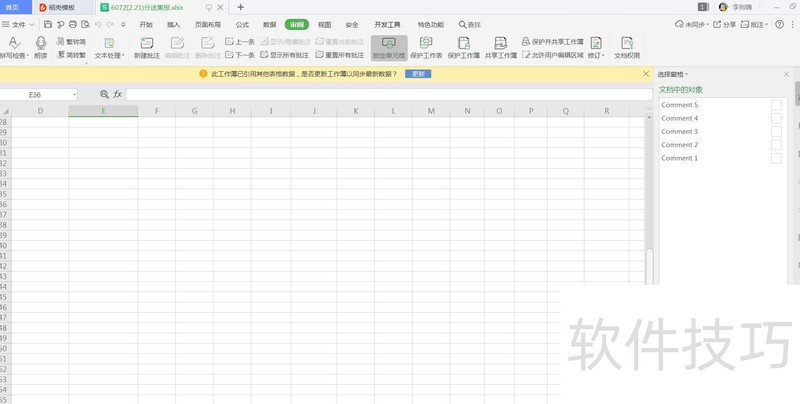Switch to the 视图 (View) tab

click(x=324, y=24)
